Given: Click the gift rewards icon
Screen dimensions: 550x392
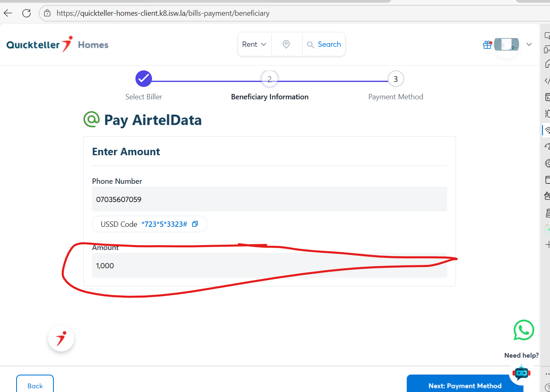Looking at the screenshot, I should click(487, 45).
